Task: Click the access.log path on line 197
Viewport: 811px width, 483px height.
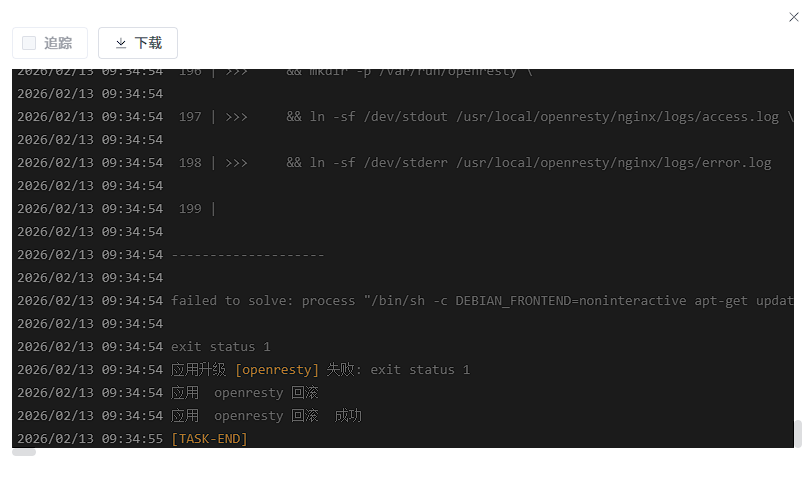Action: coord(617,117)
